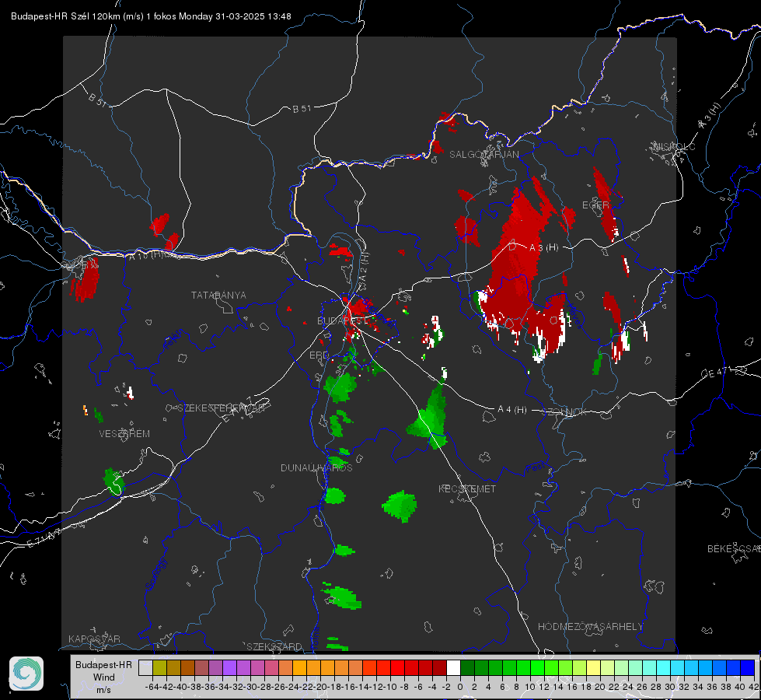Click the 'B 51' road label in the upper-centre area
The width and height of the screenshot is (761, 700).
[x=302, y=109]
